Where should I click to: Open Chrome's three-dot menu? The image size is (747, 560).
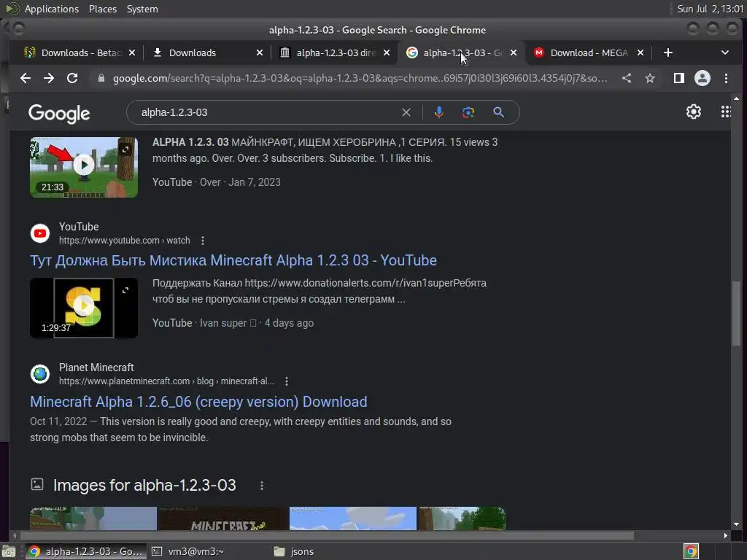[726, 78]
